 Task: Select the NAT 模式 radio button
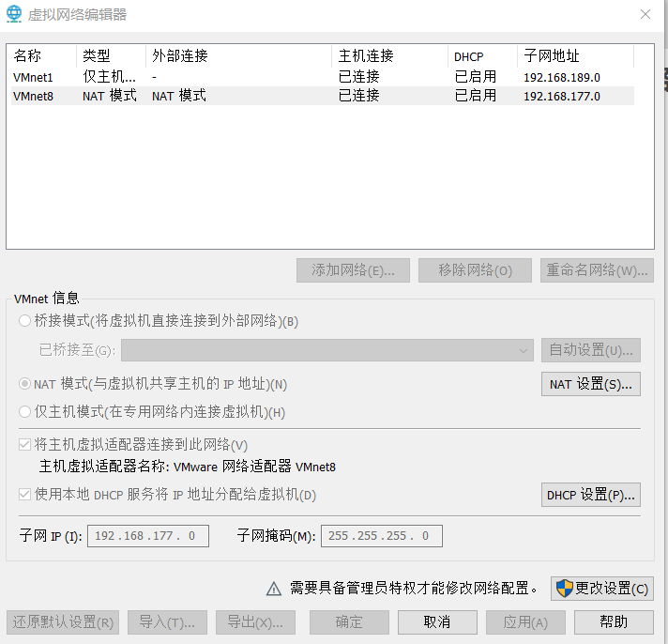(24, 384)
